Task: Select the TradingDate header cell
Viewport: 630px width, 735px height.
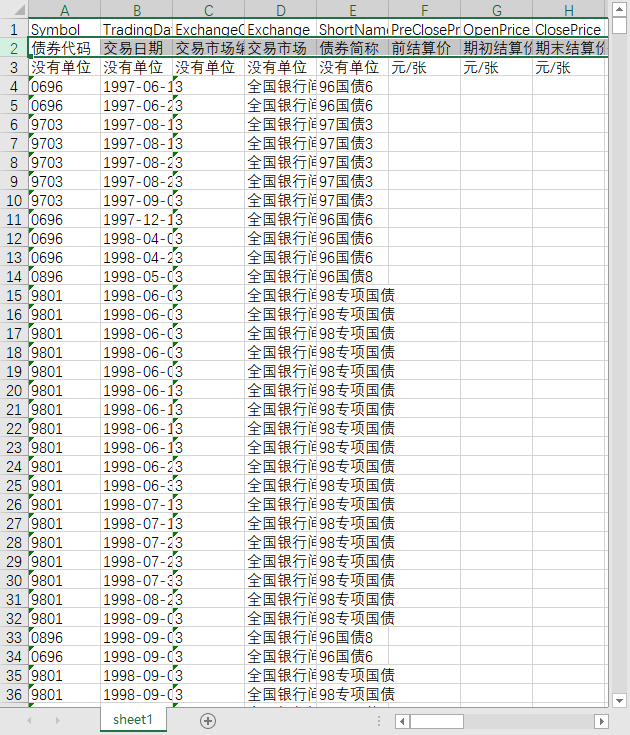Action: tap(136, 30)
